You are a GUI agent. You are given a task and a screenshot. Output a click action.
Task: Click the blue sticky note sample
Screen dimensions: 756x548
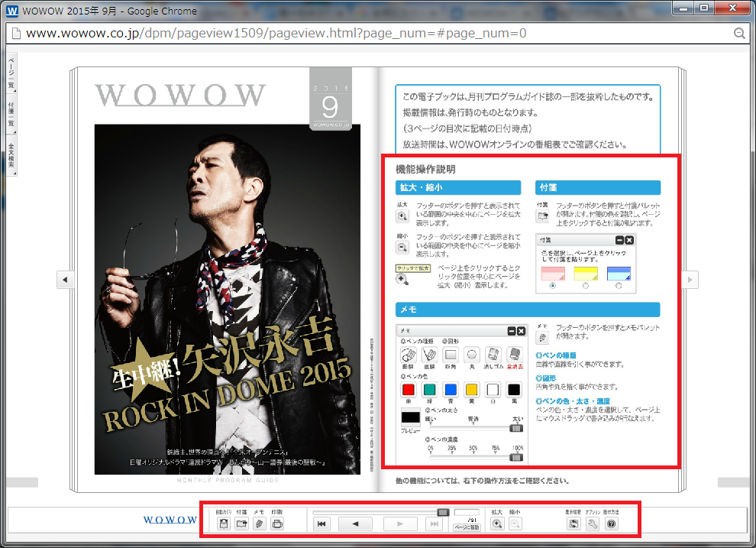(619, 274)
